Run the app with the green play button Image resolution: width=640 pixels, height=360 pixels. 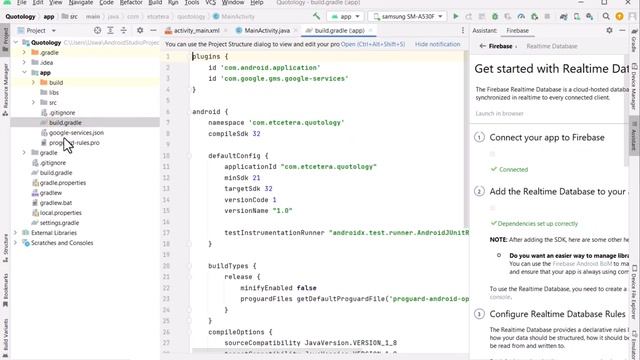pyautogui.click(x=456, y=16)
